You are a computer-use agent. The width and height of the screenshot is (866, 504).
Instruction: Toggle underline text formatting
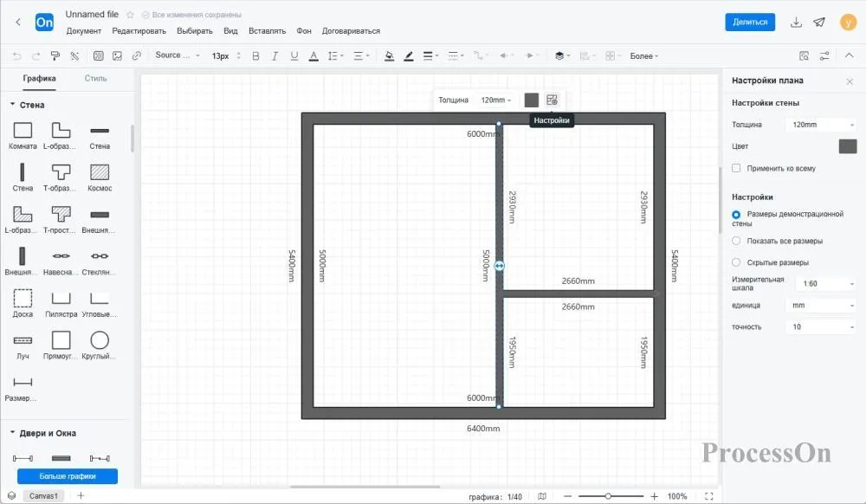click(x=294, y=55)
